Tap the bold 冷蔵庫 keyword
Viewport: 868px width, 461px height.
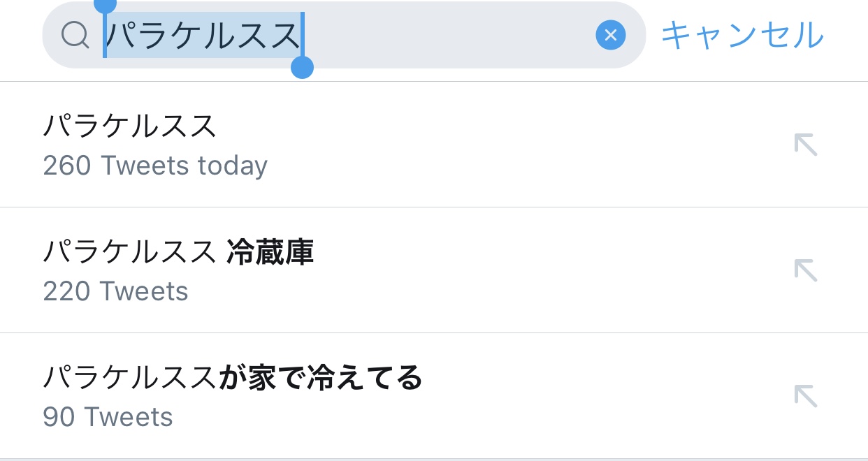270,252
